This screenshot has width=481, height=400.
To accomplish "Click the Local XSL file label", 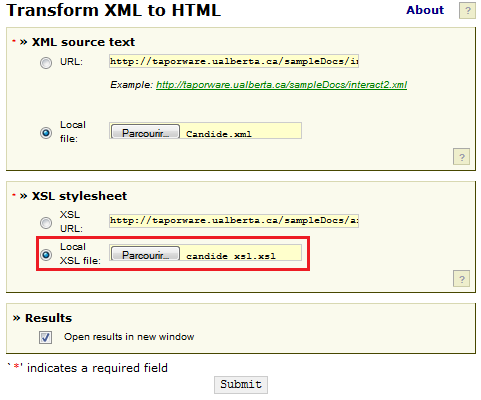I will pos(80,254).
